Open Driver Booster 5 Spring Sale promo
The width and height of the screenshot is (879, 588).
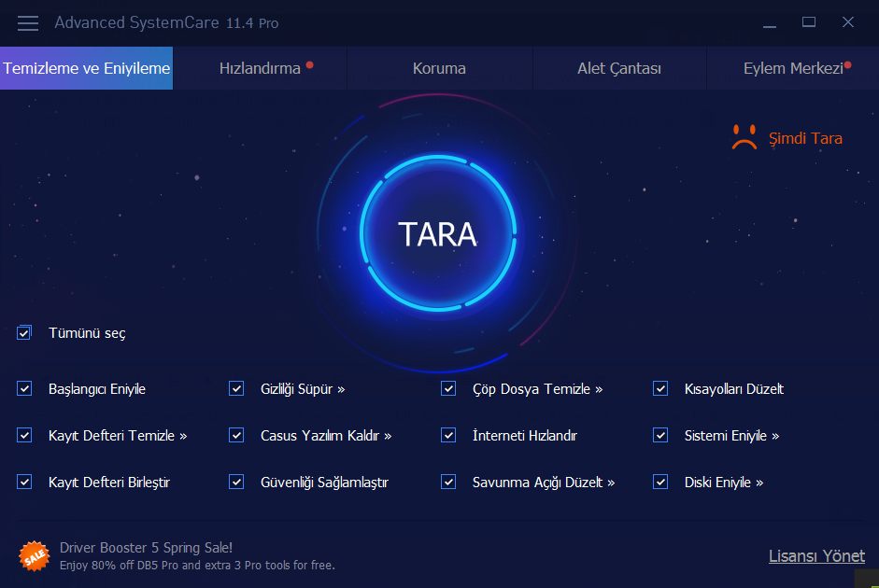(146, 548)
